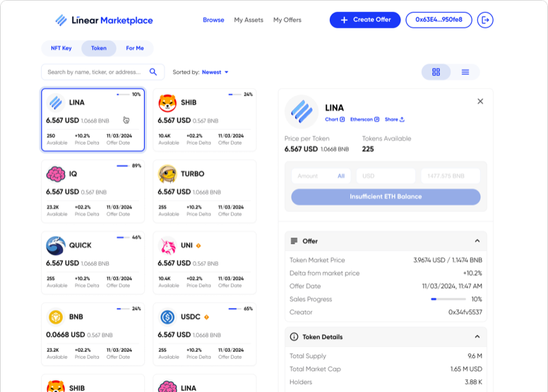
Task: Select the Token tab
Action: 99,48
